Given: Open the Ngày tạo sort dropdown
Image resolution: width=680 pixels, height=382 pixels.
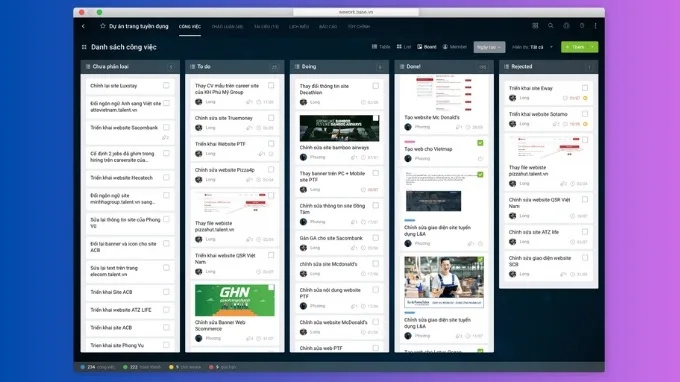Looking at the screenshot, I should [x=489, y=47].
